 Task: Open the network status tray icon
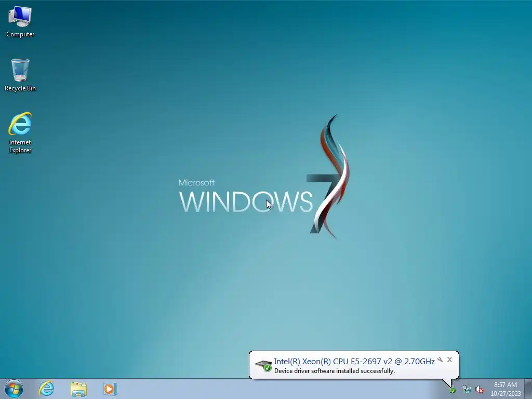[x=467, y=390]
